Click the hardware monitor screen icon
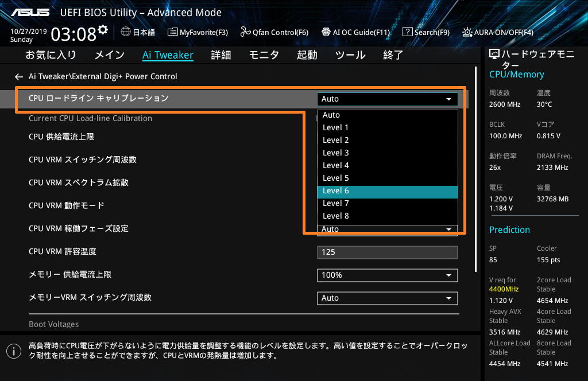The width and height of the screenshot is (588, 381). [x=494, y=55]
